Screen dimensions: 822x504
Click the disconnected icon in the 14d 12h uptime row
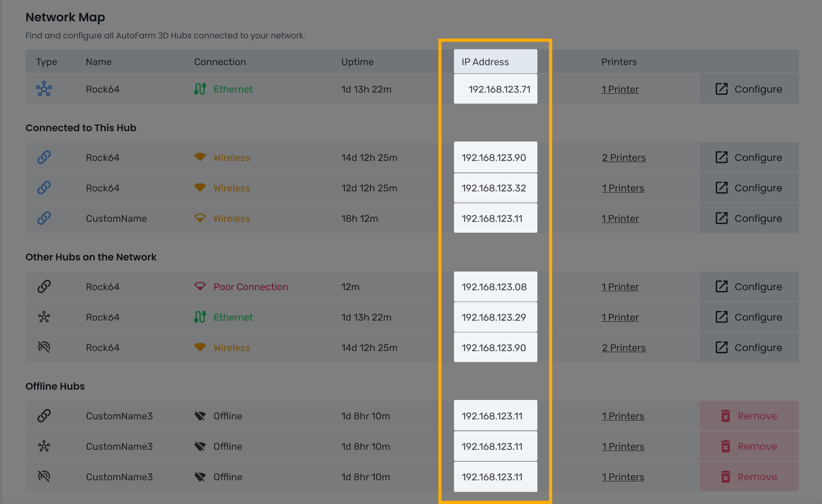(x=44, y=347)
